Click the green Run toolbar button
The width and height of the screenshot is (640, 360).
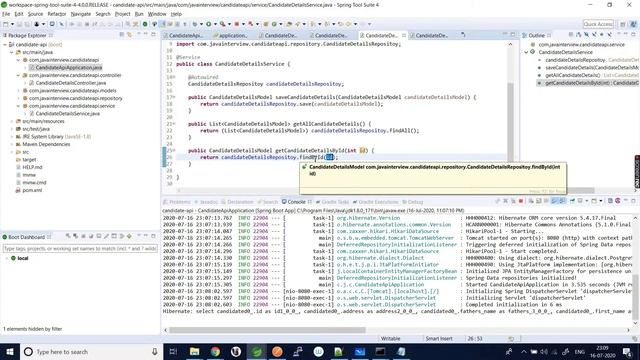point(209,24)
